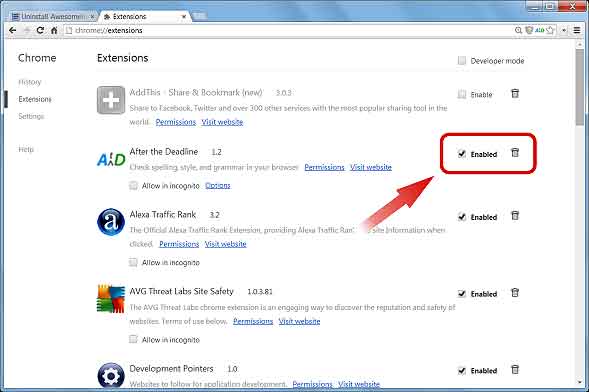The height and width of the screenshot is (392, 589).
Task: Allow Alexa Traffic Rank in incognito
Action: (133, 262)
